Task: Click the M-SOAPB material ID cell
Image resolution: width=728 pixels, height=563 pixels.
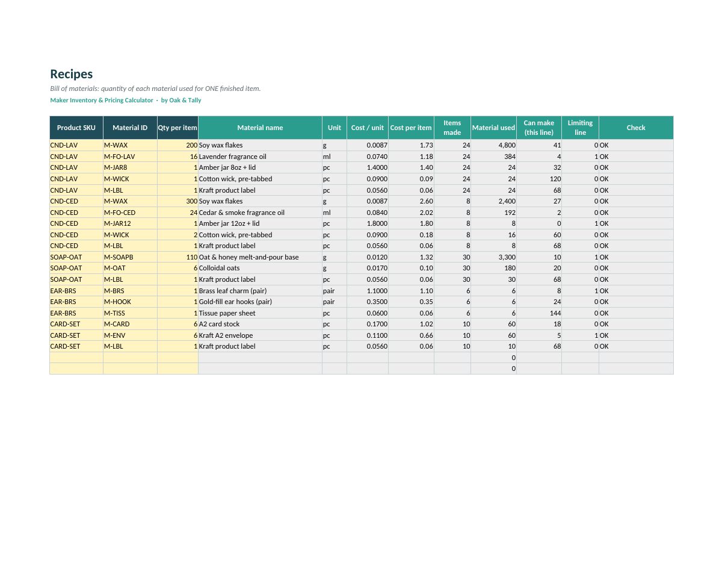Action: (130, 257)
